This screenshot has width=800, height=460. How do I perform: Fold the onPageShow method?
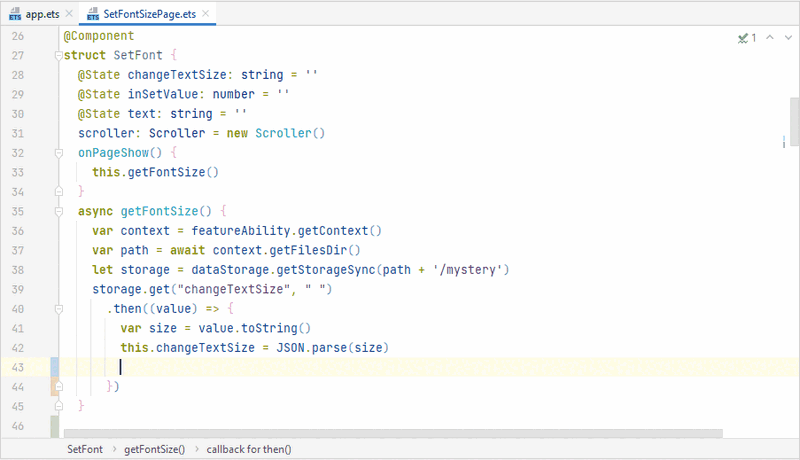[59, 153]
